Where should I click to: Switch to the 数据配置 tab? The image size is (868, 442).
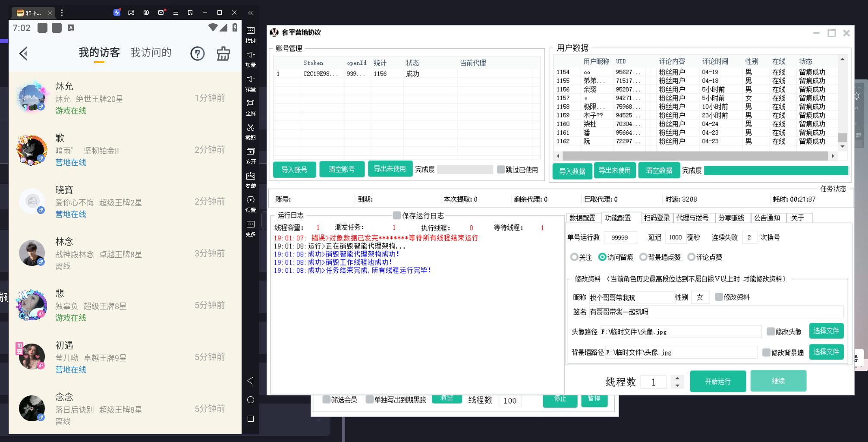click(582, 218)
